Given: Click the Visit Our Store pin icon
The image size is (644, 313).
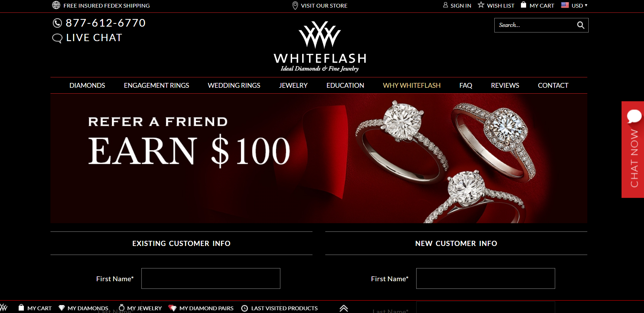Looking at the screenshot, I should [x=295, y=6].
